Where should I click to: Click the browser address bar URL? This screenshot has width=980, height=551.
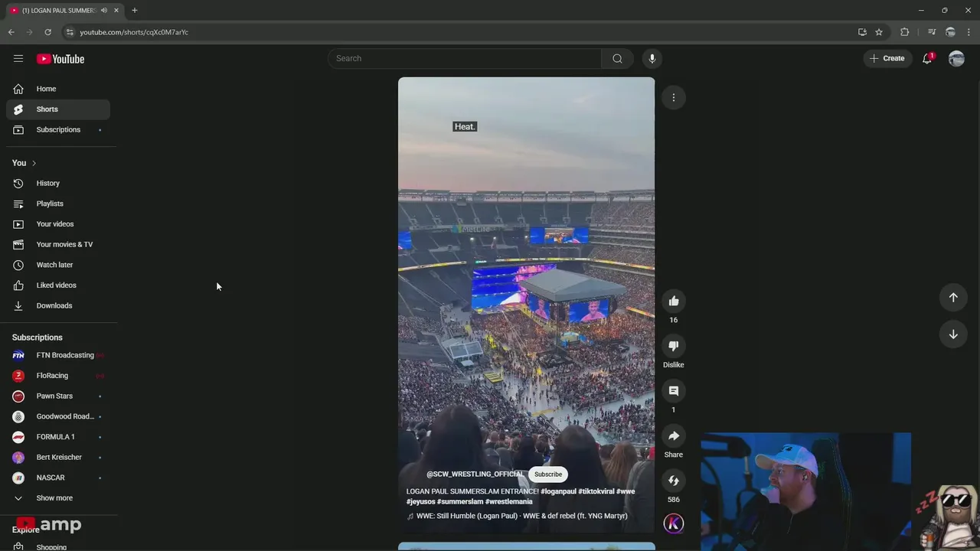coord(134,32)
